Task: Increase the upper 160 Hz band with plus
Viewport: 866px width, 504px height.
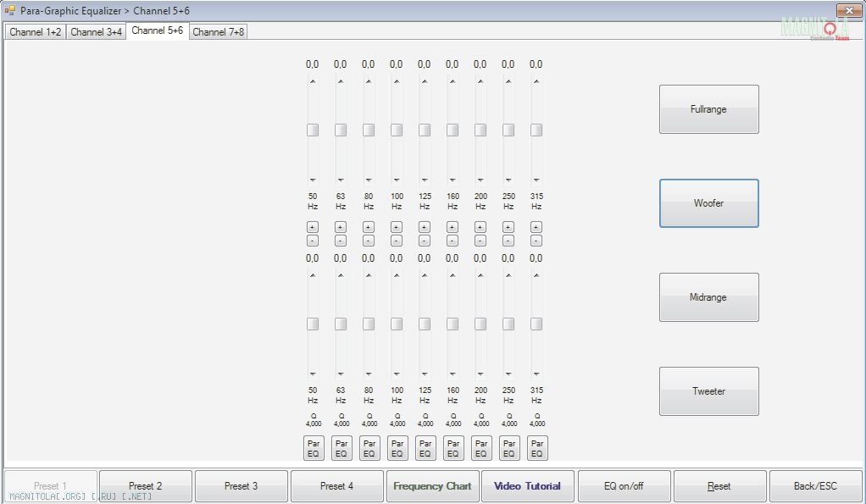Action: pos(452,227)
